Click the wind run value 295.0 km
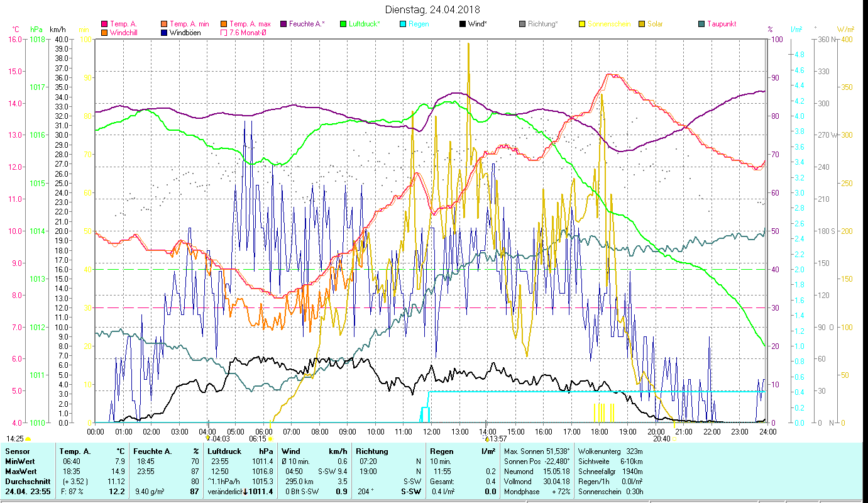Screen dimensions: 868x503 [300, 481]
